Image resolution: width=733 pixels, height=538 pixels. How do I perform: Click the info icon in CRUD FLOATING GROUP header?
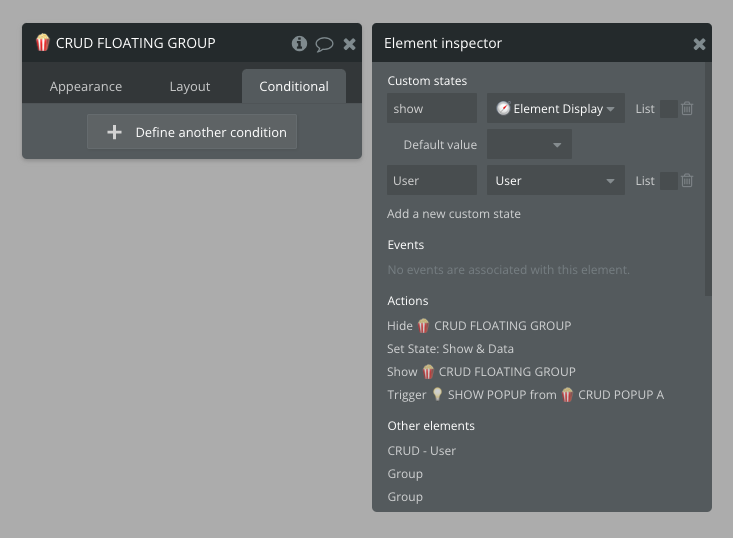pyautogui.click(x=299, y=44)
